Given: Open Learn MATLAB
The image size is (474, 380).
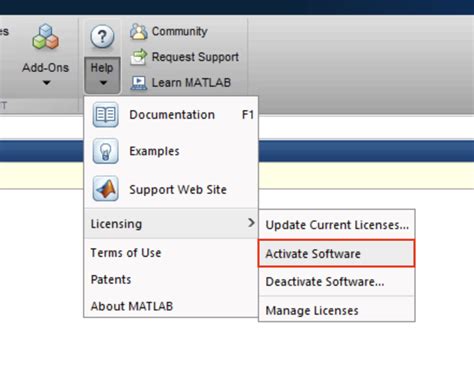Looking at the screenshot, I should click(x=181, y=83).
